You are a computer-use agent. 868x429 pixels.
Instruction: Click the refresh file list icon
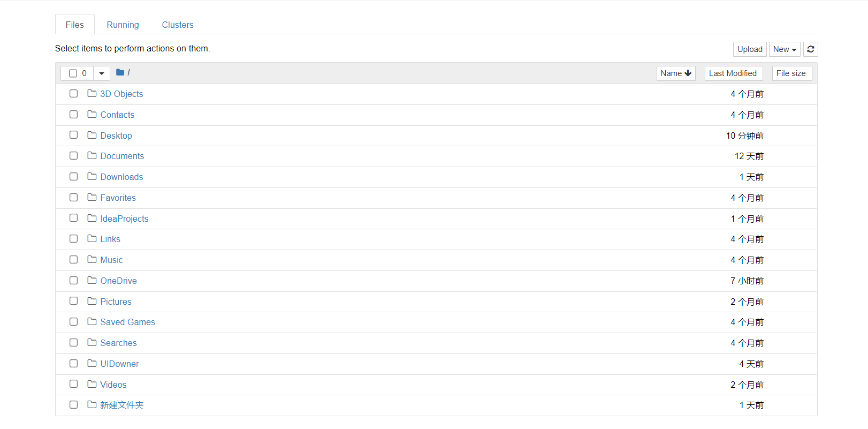[810, 49]
